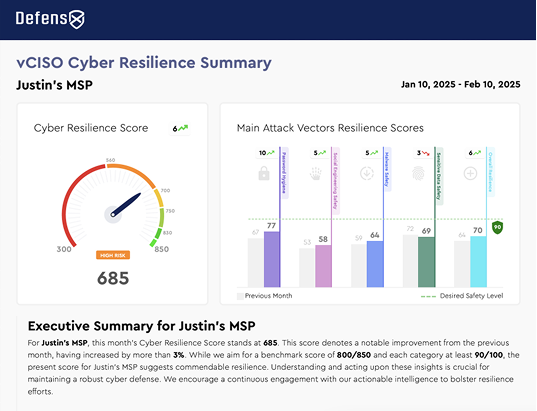
Task: Click Overall Resilience 6 up trend badge
Action: [475, 153]
